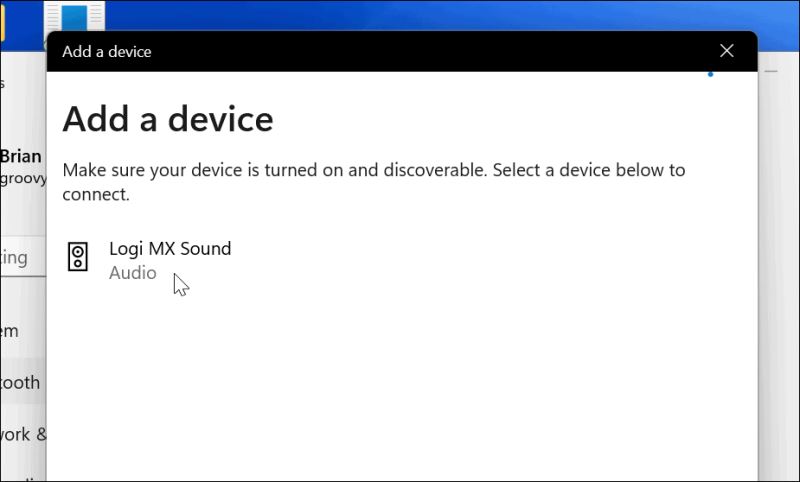This screenshot has width=800, height=482.
Task: Click the speaker icon beside Logi MX Sound
Action: click(x=78, y=257)
